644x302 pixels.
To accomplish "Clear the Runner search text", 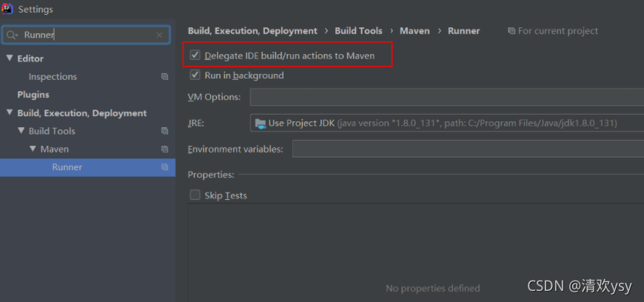I will click(159, 36).
